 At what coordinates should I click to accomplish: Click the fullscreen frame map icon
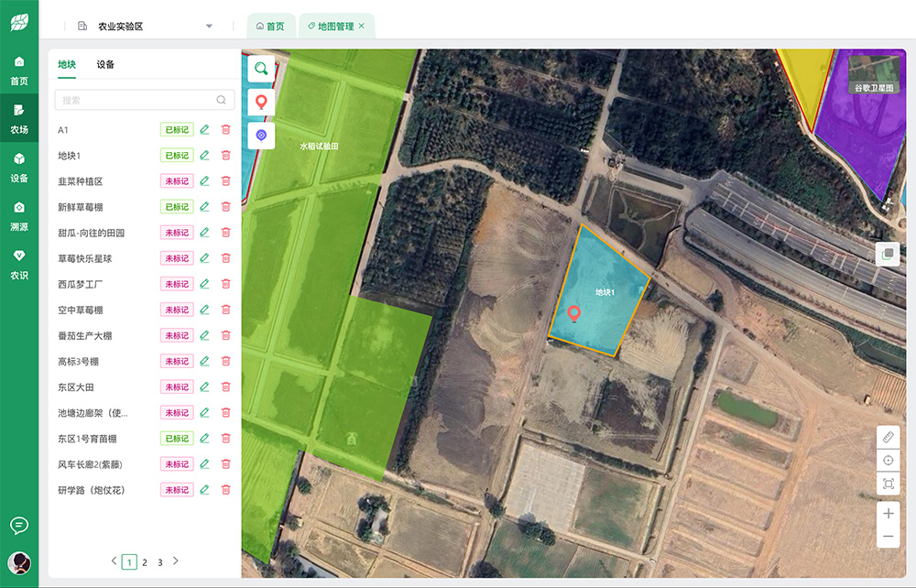point(888,484)
